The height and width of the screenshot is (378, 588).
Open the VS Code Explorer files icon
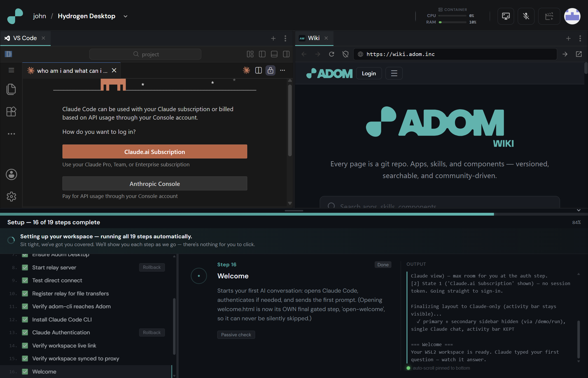pos(11,89)
